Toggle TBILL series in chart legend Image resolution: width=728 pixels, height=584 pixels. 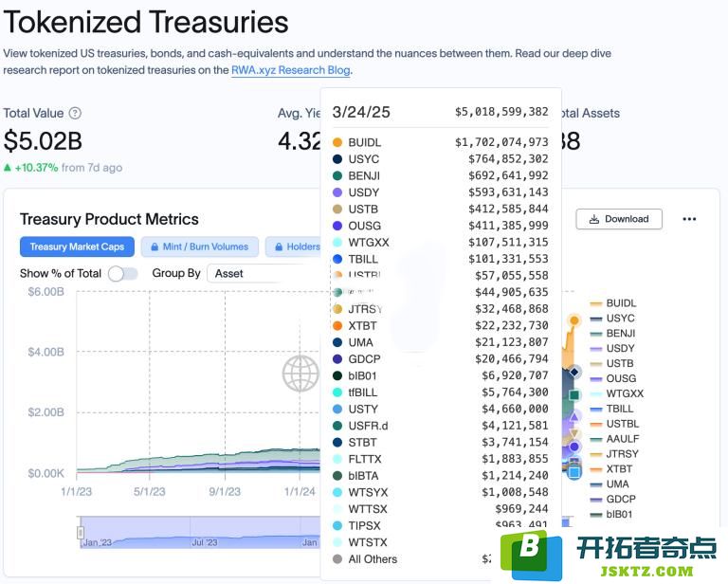[x=611, y=409]
